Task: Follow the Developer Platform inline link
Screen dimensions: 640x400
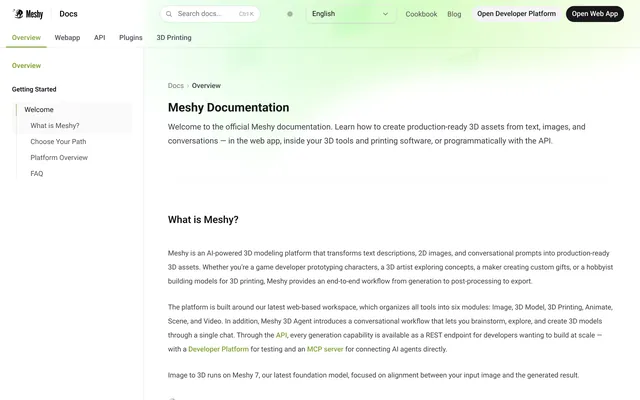Action: 218,349
